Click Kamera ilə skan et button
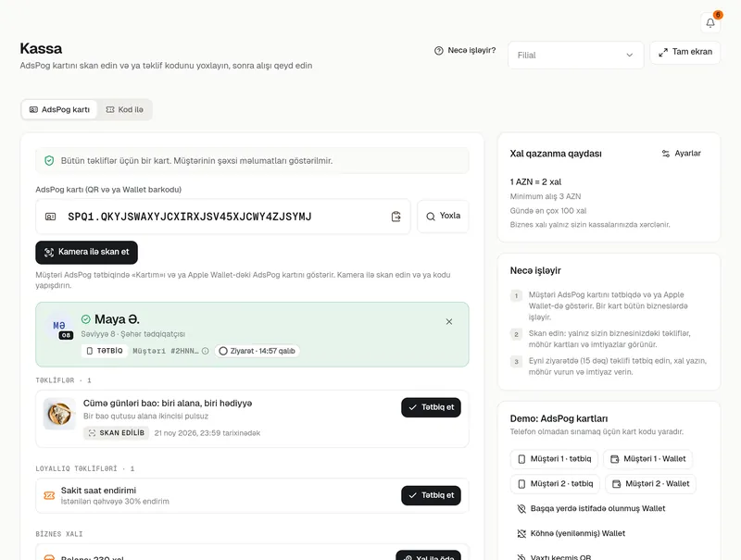 [86, 252]
